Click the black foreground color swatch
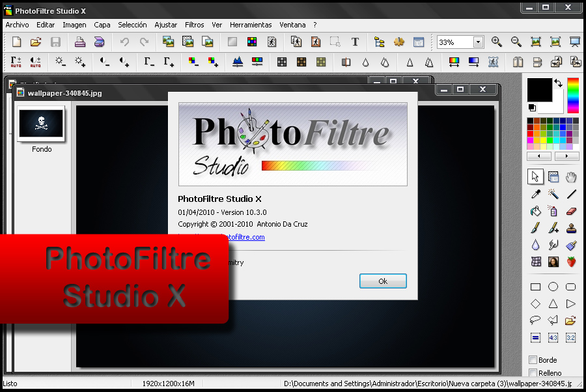586x392 pixels. 539,90
